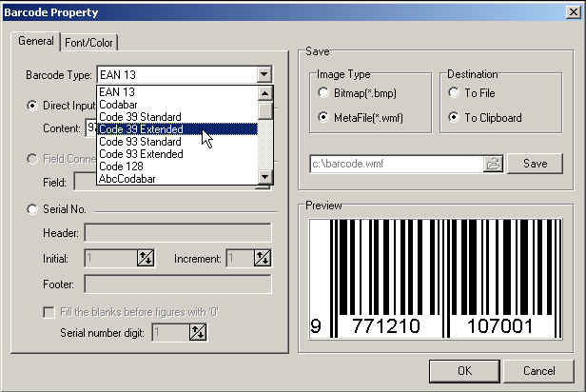Click the Serial number digit spinner
The height and width of the screenshot is (392, 586).
(197, 332)
